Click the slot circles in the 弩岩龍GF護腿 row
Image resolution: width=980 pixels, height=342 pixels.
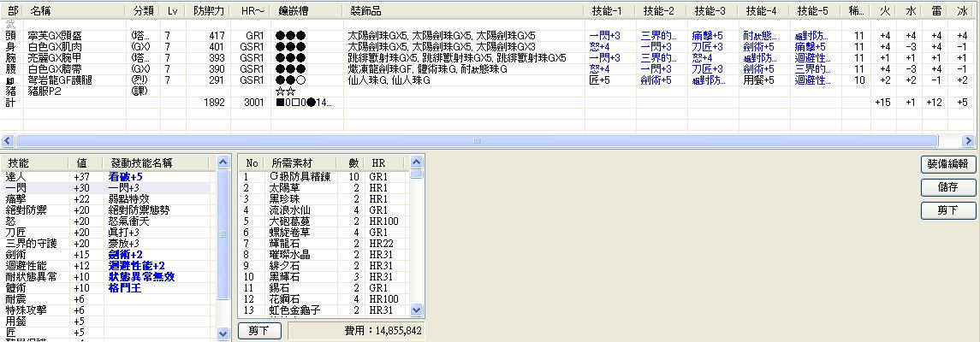pos(290,80)
